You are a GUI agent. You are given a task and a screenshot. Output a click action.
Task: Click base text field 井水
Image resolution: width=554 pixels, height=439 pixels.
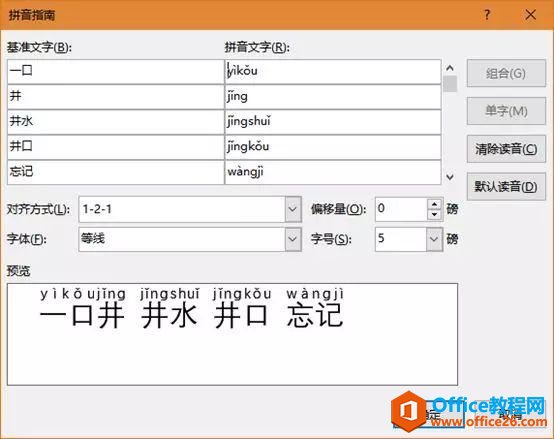click(116, 122)
